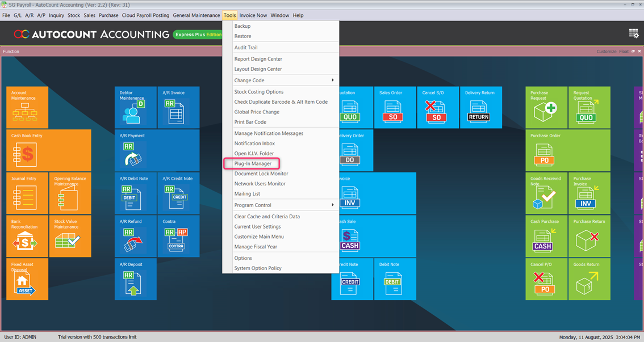
Task: Open Stock Value Maintenance tile
Action: click(70, 236)
